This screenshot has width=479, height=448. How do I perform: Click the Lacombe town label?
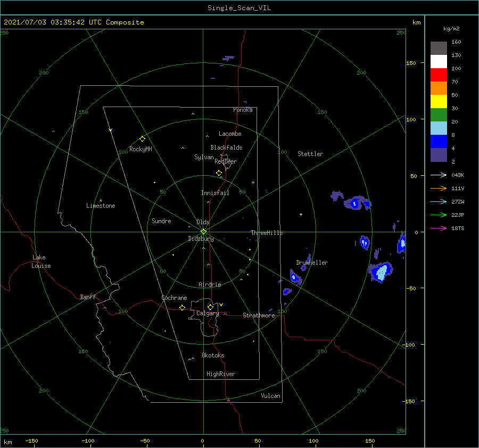point(230,134)
